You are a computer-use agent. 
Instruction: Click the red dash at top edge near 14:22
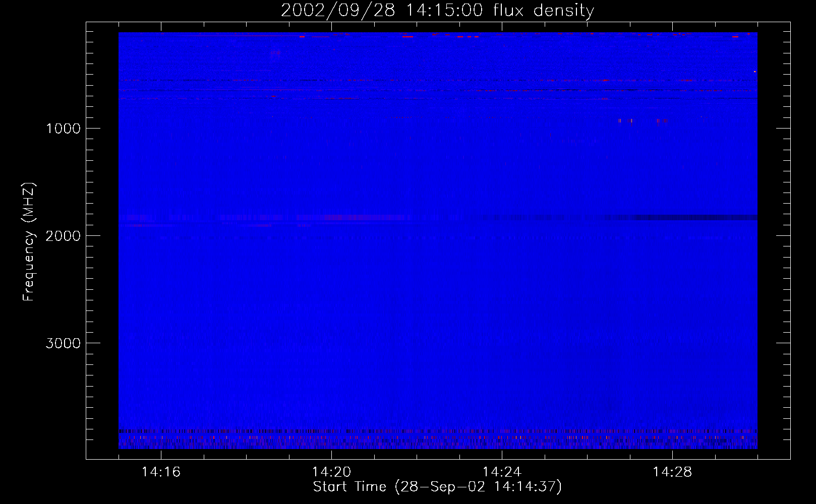(407, 36)
